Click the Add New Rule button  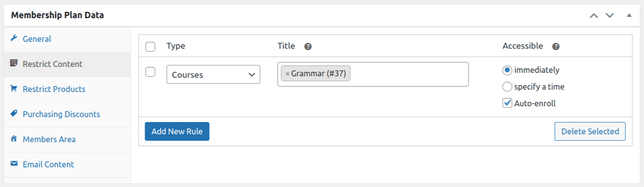click(x=177, y=131)
